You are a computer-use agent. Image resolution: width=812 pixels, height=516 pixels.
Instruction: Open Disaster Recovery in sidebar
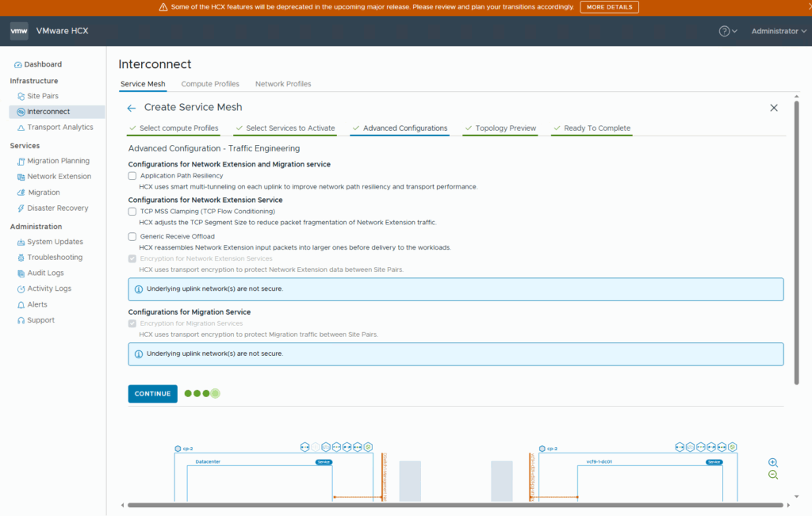tap(59, 208)
